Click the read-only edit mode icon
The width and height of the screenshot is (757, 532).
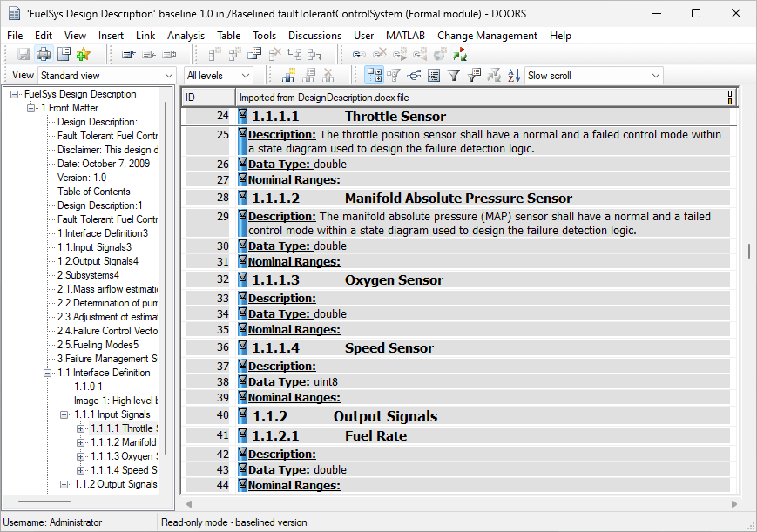pyautogui.click(x=169, y=55)
